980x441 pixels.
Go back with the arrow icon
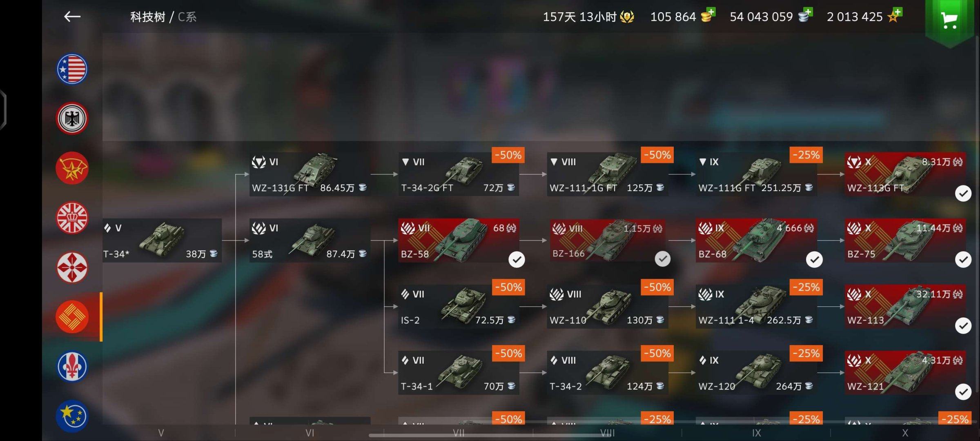[72, 16]
